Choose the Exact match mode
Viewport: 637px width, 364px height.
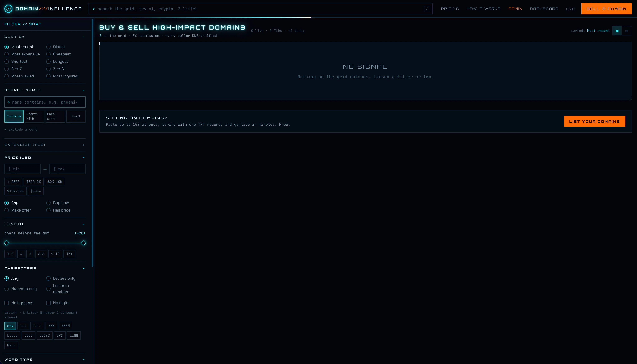click(x=76, y=116)
